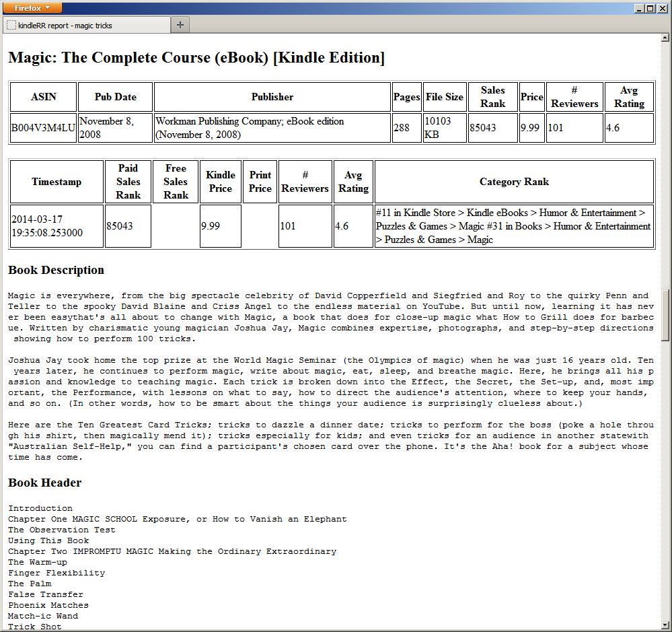The image size is (672, 632).
Task: Click the Avg Rating header in first table
Action: pos(629,97)
